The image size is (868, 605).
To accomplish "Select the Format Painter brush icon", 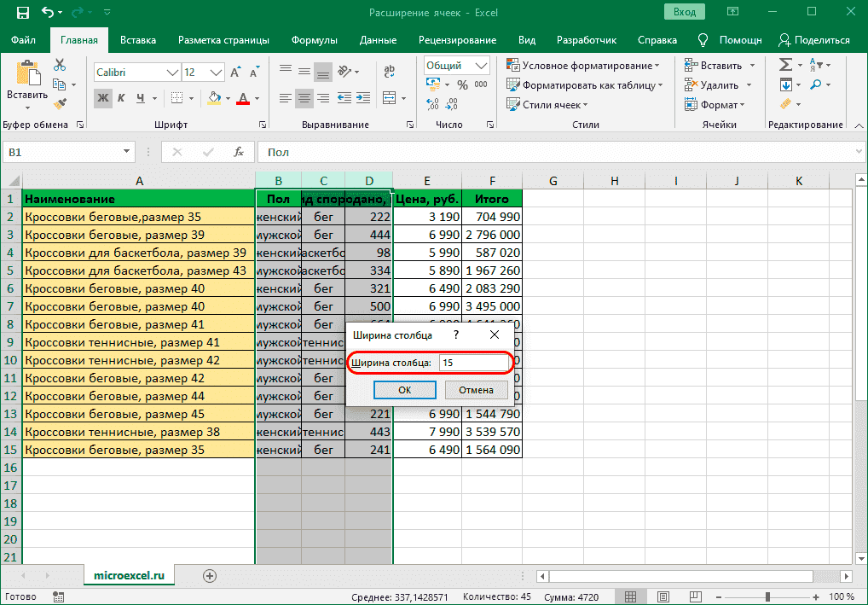I will (60, 104).
